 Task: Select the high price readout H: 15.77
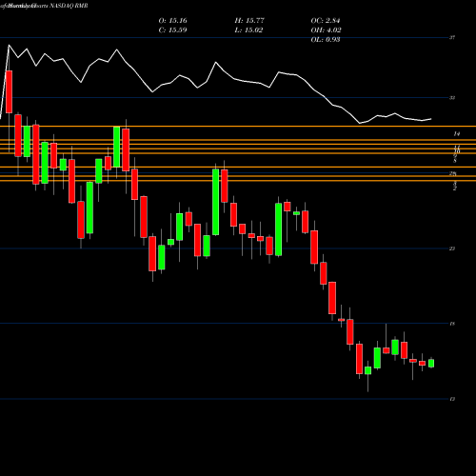(249, 21)
